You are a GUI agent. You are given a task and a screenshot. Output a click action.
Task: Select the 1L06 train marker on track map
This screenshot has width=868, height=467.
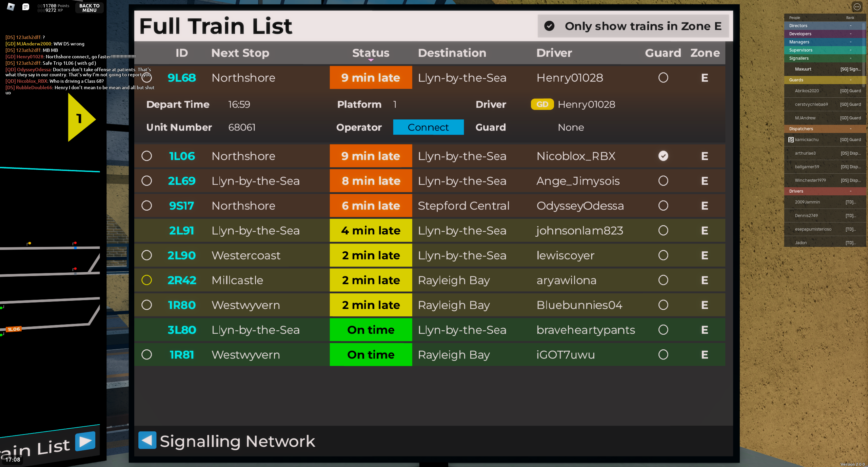click(14, 329)
